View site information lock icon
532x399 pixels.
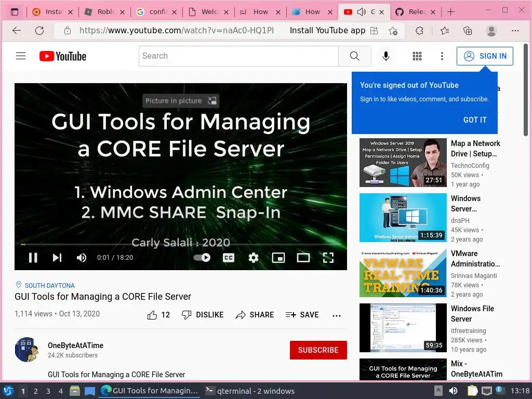tap(68, 31)
